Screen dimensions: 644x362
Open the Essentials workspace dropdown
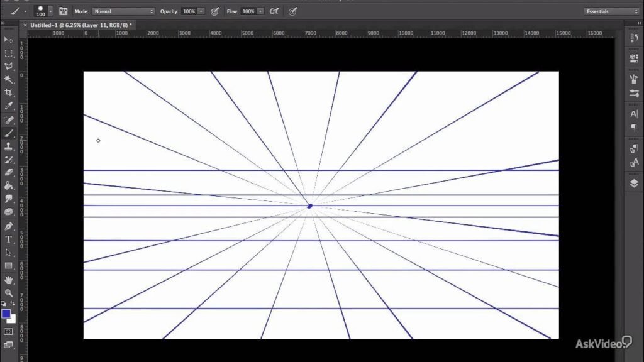point(611,11)
